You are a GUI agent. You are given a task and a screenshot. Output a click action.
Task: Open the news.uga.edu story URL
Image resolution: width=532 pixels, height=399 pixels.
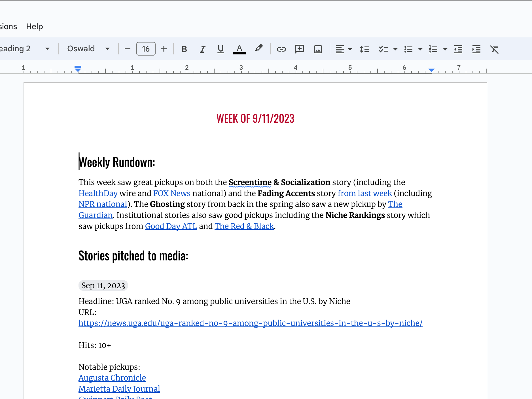[x=251, y=323]
